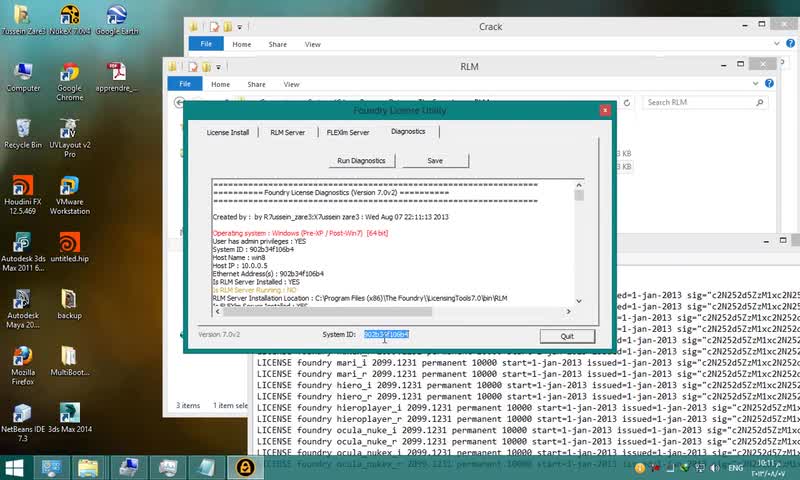Click the diagnostics horizontal scrollbar thumb

328,311
